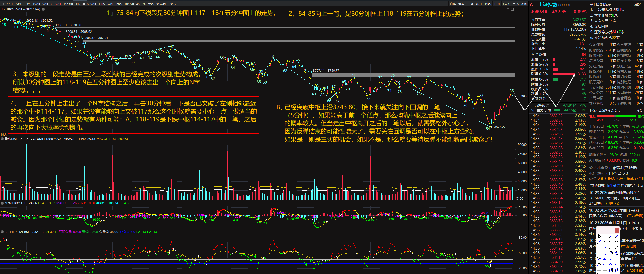644x274 pixels.
Task: Remove from watchlist via -自选
Action: coord(515,4)
